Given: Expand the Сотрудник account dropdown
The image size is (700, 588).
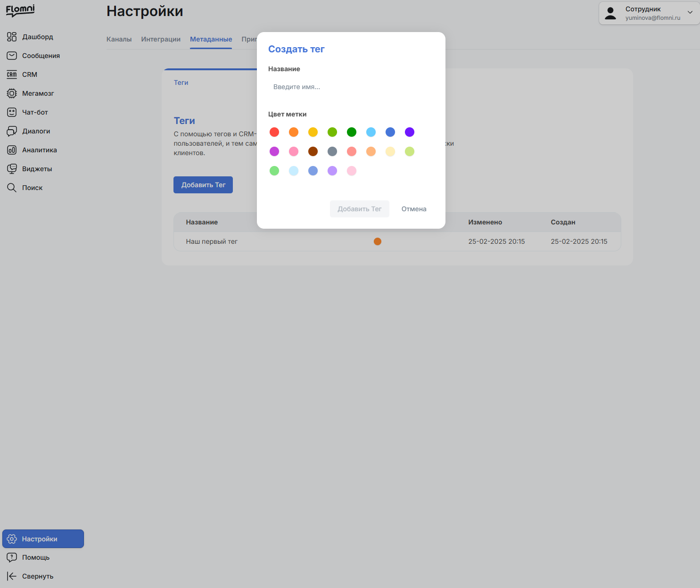Looking at the screenshot, I should (x=690, y=12).
